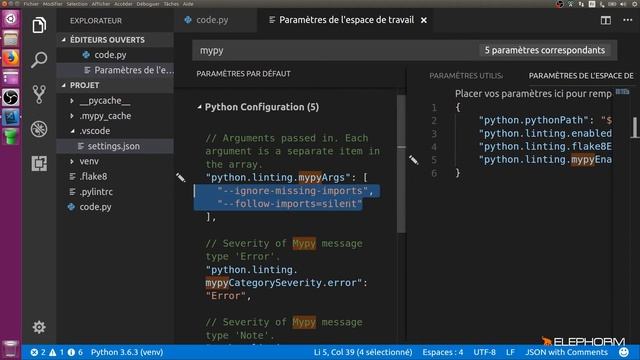Click the network icon in system tray
This screenshot has height=360, width=640.
[x=581, y=4]
